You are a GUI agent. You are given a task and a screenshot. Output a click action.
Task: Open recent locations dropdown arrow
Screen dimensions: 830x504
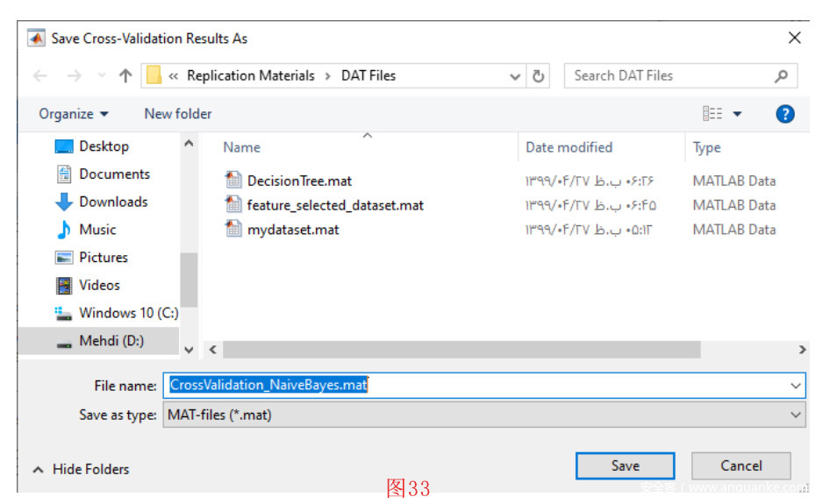coord(102,75)
